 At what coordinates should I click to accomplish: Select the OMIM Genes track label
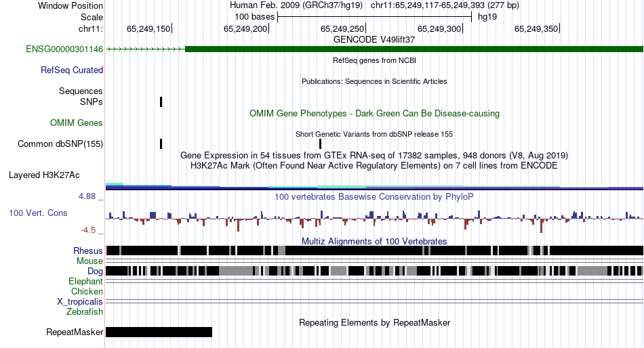(x=77, y=123)
